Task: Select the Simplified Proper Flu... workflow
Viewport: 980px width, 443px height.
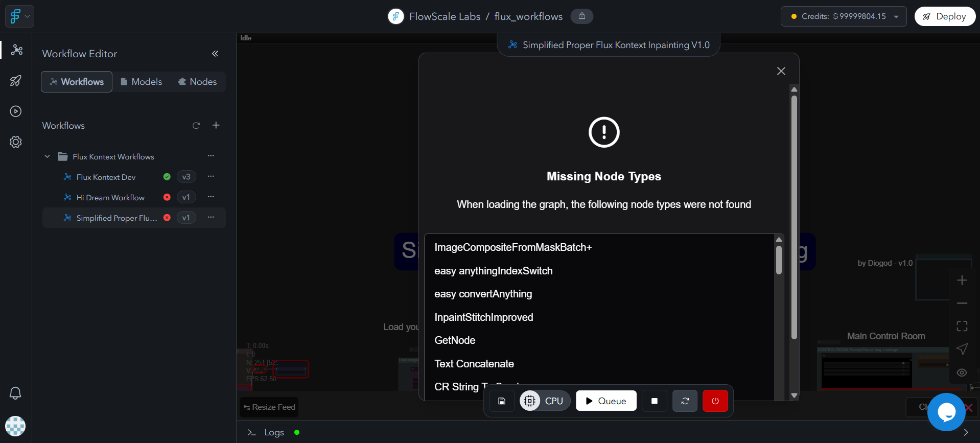Action: point(116,218)
